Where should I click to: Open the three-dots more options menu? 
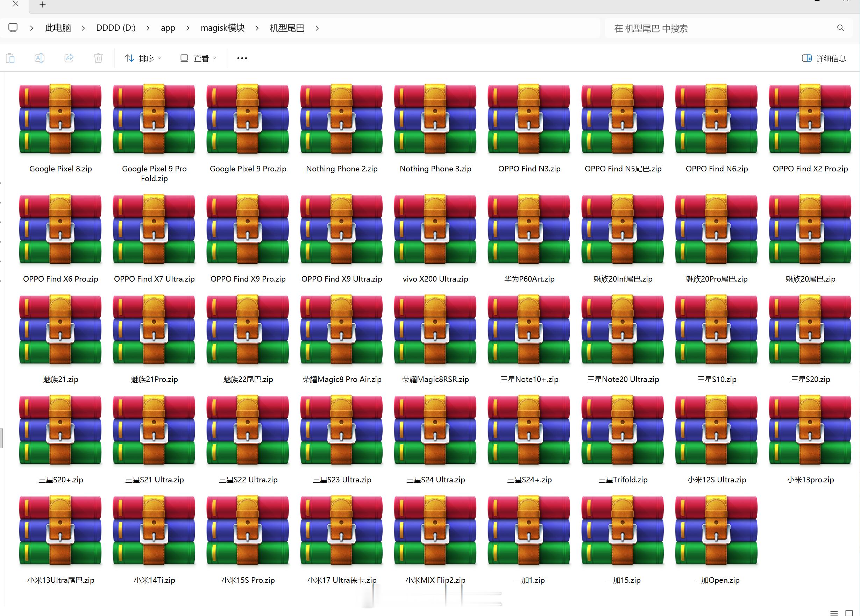pos(242,58)
